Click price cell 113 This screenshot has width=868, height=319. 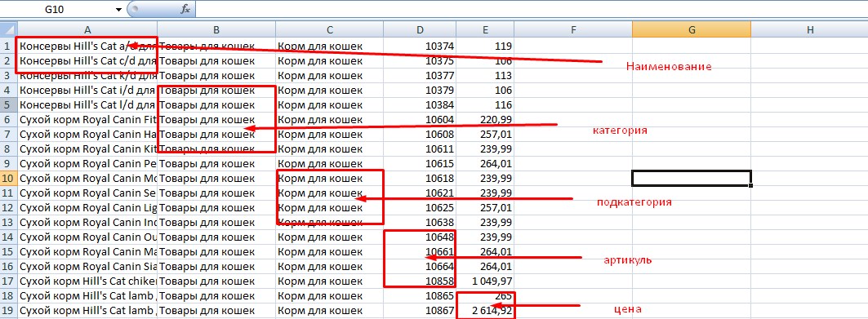[485, 75]
